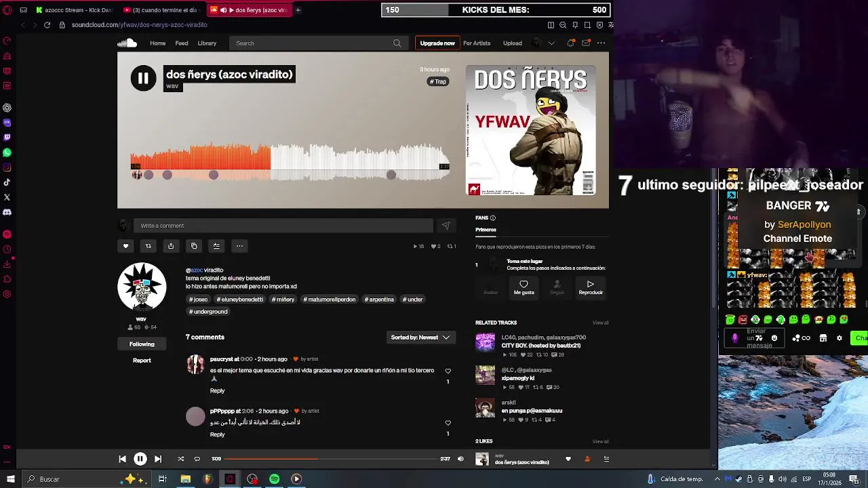
Task: Toggle like heart in the bottom player bar
Action: 568,459
